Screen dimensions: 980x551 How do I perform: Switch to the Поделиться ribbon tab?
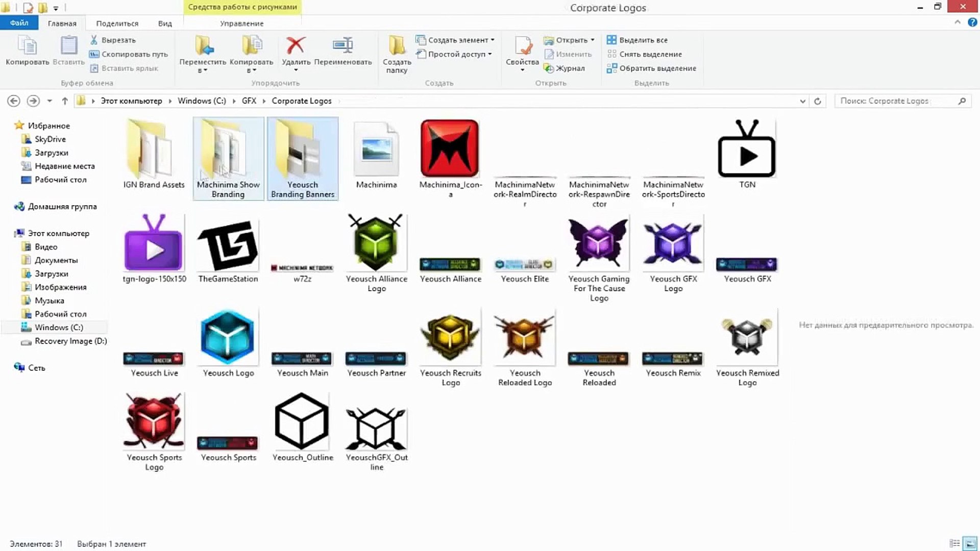pos(117,23)
